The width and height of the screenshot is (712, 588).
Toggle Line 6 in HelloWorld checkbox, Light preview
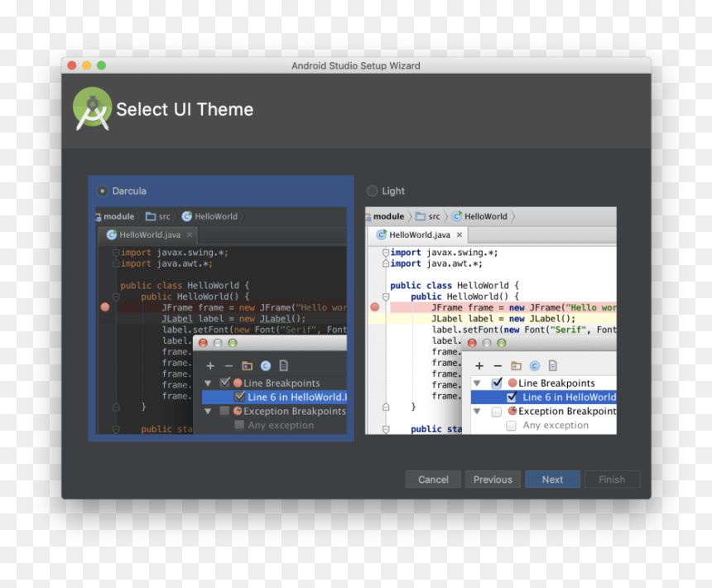[x=512, y=397]
